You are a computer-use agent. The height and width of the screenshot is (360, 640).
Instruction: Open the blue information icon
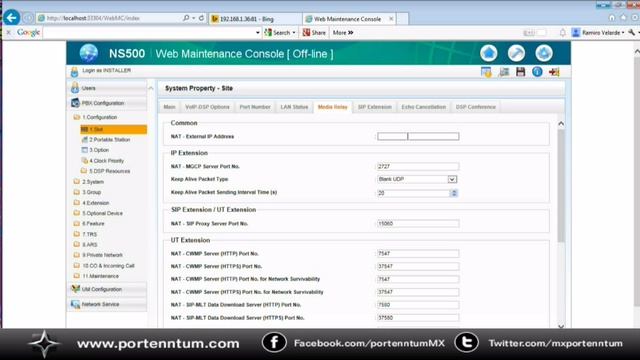[x=537, y=72]
